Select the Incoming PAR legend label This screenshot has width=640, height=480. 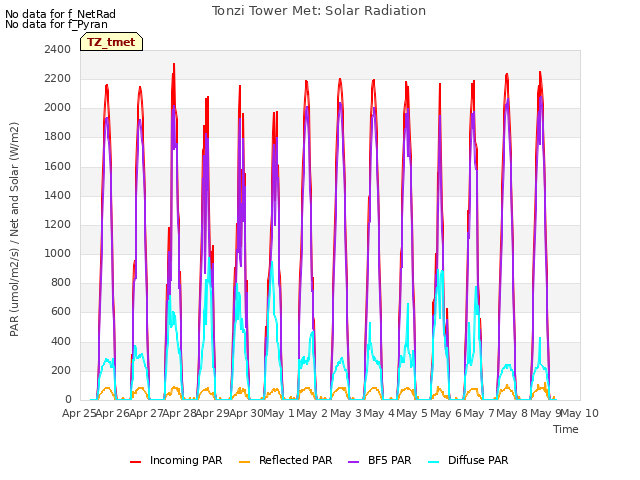coord(186,460)
